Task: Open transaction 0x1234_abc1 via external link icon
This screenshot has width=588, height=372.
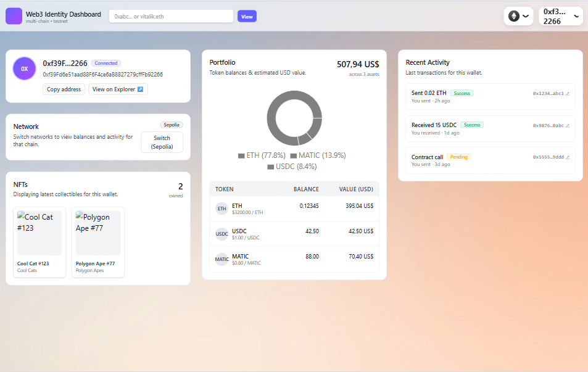Action: [569, 93]
